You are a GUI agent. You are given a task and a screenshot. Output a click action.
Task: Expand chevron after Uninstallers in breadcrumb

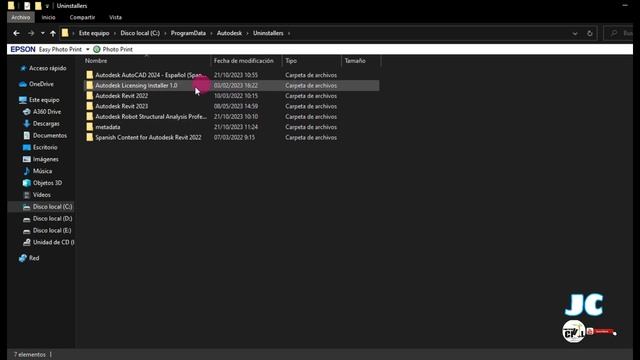click(289, 33)
